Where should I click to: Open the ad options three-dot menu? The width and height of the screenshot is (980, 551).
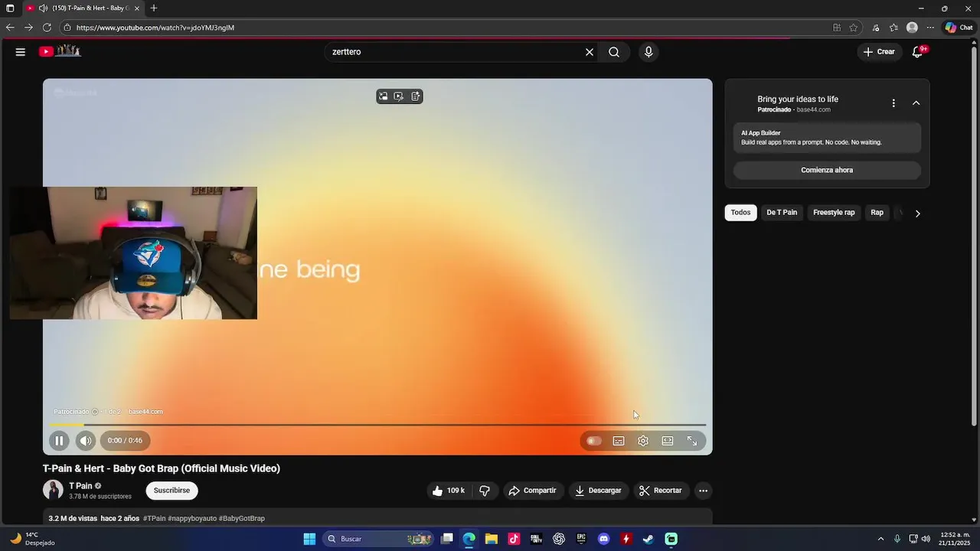[893, 103]
